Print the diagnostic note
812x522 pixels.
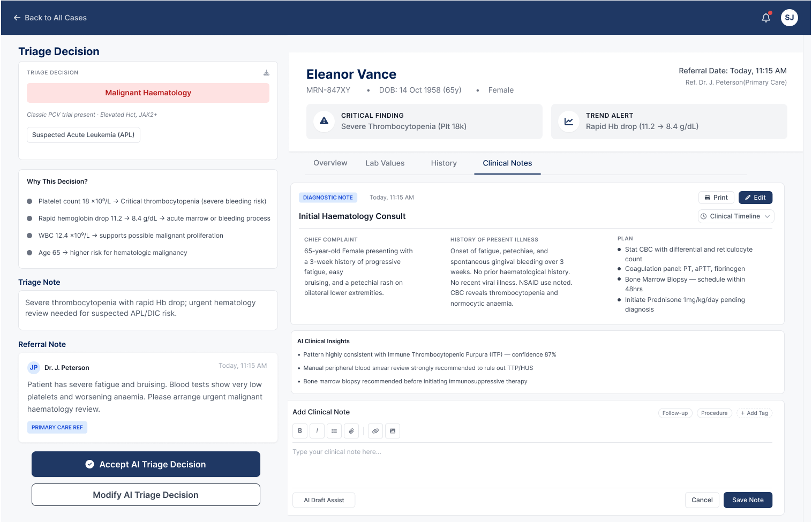(x=716, y=198)
